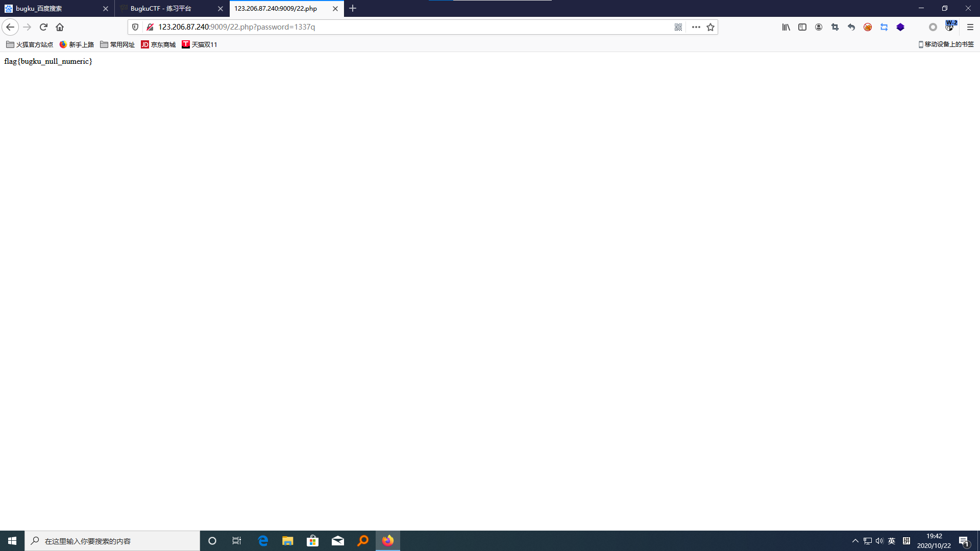Bookmark this page with the star icon
Viewport: 980px width, 551px height.
[x=710, y=27]
